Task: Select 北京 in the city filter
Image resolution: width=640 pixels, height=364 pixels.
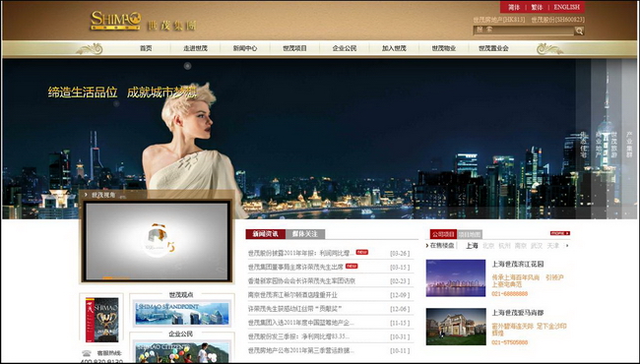Action: [488, 246]
